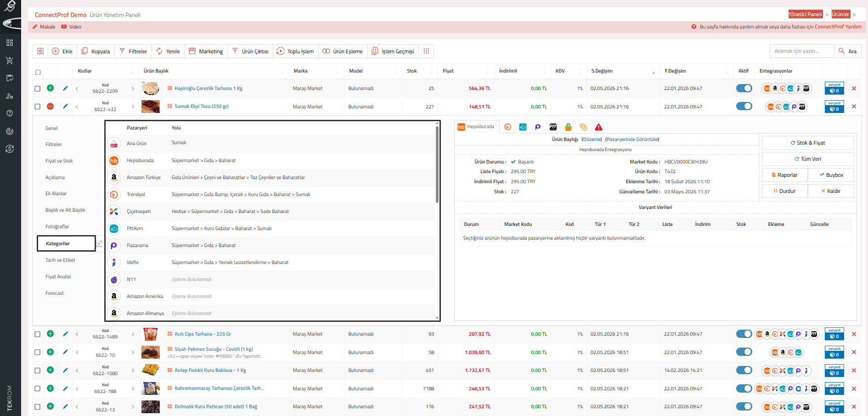The image size is (868, 416).
Task: Focus the 'Aramak için yazın' search field
Action: pyautogui.click(x=802, y=51)
